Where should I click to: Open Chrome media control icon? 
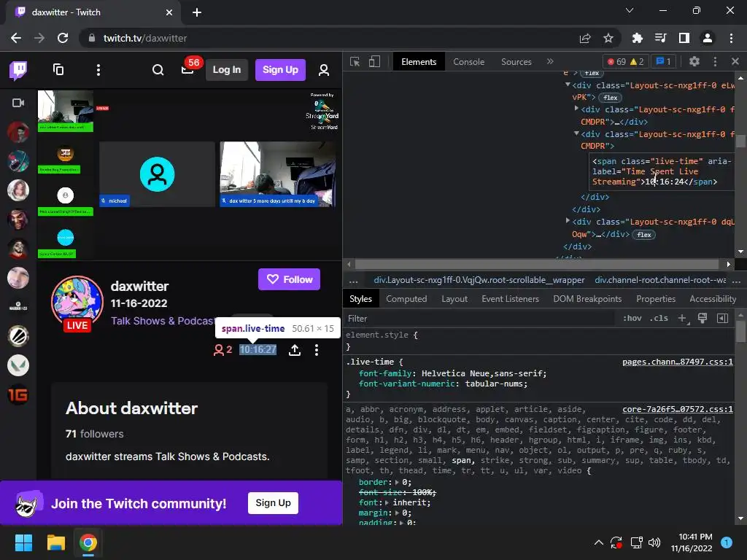coord(660,38)
